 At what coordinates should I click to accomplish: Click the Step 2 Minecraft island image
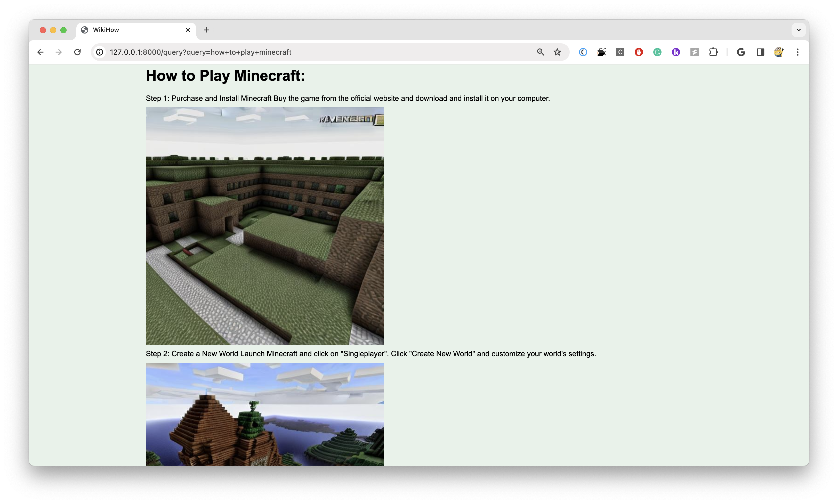265,414
